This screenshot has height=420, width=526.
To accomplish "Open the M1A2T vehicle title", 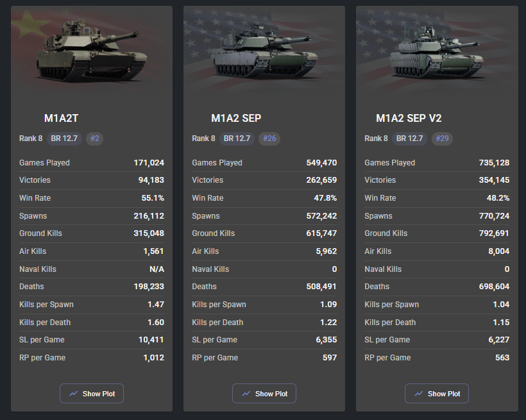I will click(x=61, y=118).
